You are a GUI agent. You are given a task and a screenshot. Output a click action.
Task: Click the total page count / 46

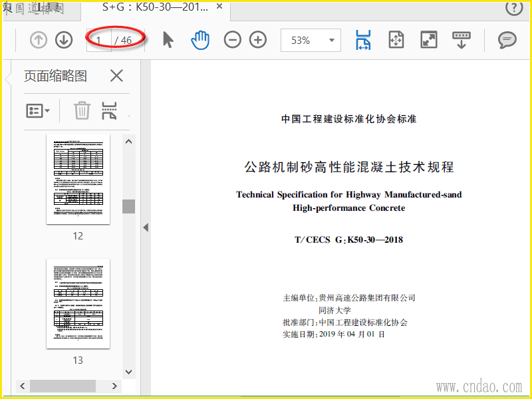click(x=123, y=41)
